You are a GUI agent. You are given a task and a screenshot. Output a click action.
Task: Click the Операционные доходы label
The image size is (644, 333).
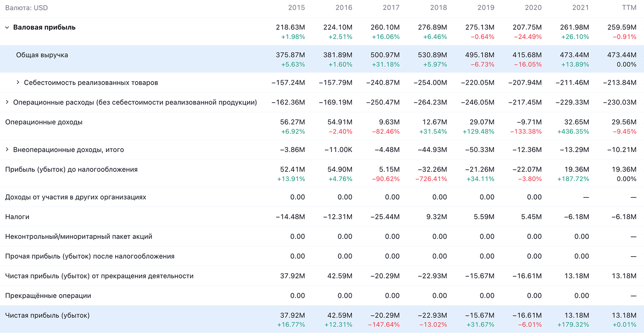tap(44, 122)
